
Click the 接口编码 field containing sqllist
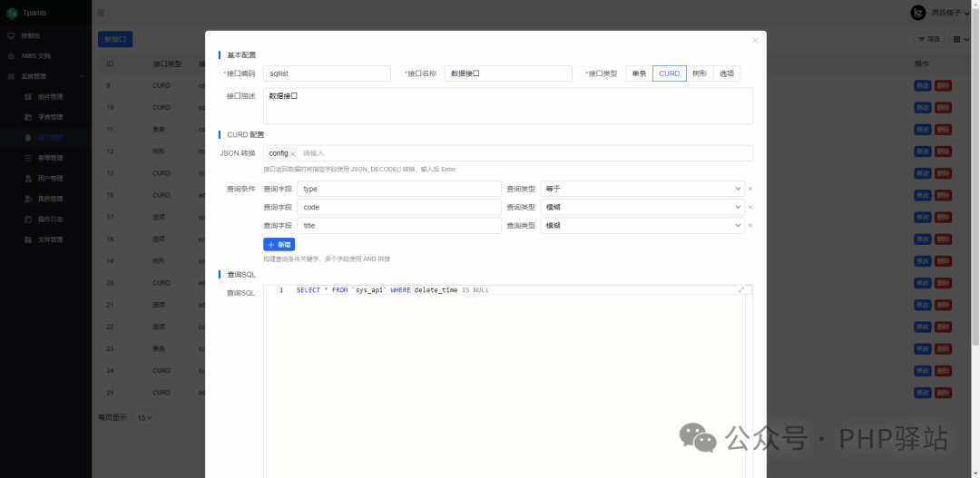click(327, 73)
